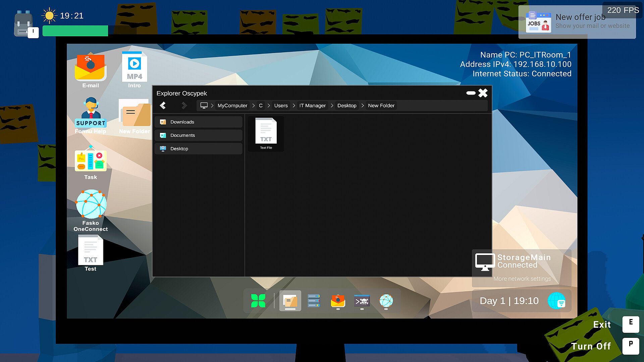The width and height of the screenshot is (644, 362).
Task: Open More network settings link
Action: 522,279
